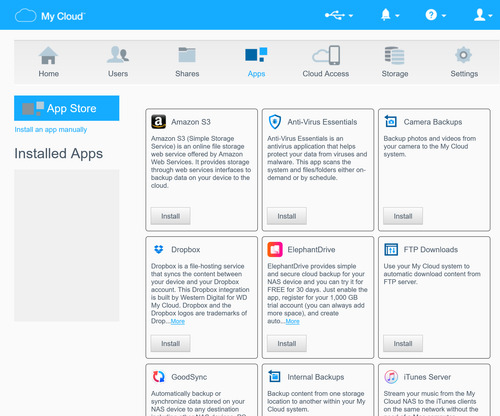The height and width of the screenshot is (416, 500).
Task: Open the alerts bell icon
Action: (386, 15)
